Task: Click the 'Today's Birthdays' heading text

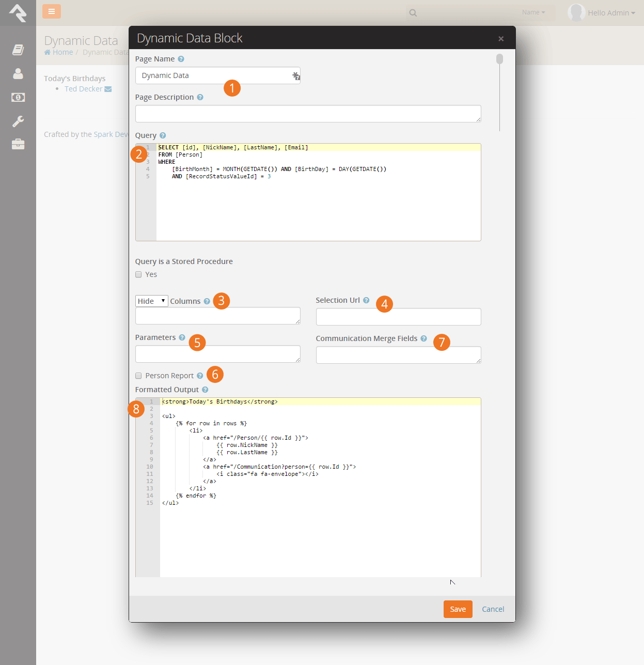Action: click(x=75, y=79)
